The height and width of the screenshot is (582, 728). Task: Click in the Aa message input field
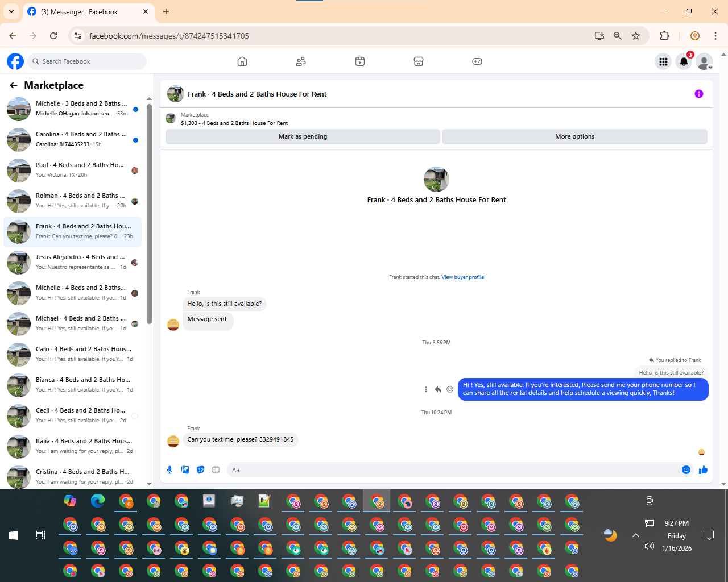452,470
